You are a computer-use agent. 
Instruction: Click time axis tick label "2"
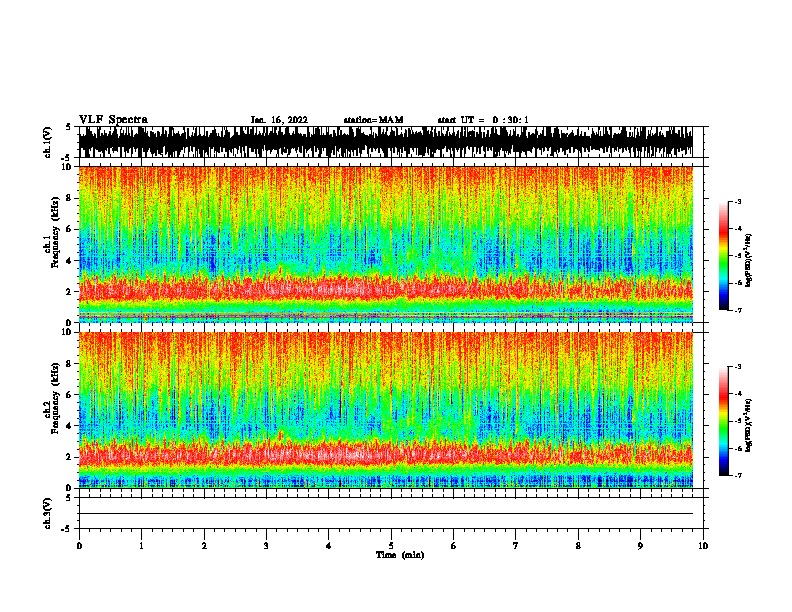(204, 546)
